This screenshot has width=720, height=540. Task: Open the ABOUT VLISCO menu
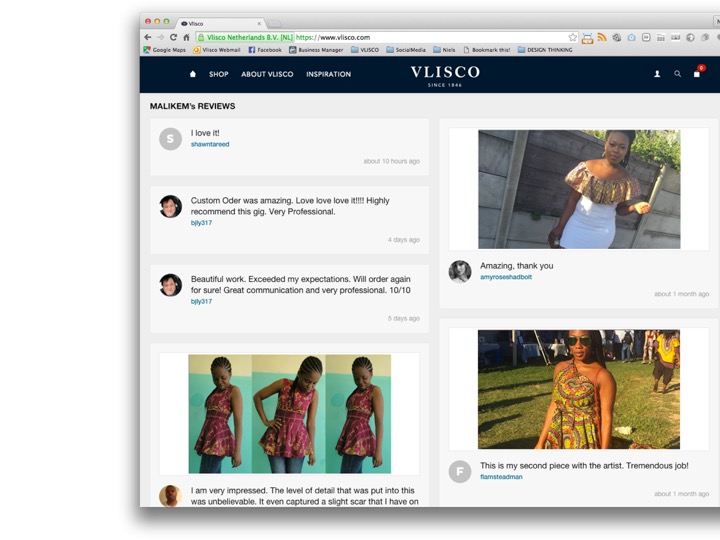coord(267,74)
